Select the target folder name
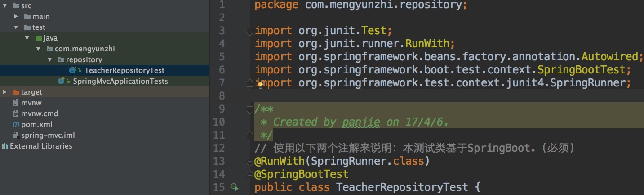The height and width of the screenshot is (195, 644). (x=31, y=92)
